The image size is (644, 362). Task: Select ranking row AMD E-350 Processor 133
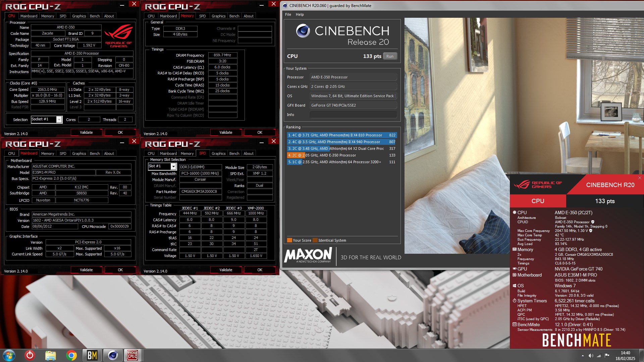(x=342, y=155)
